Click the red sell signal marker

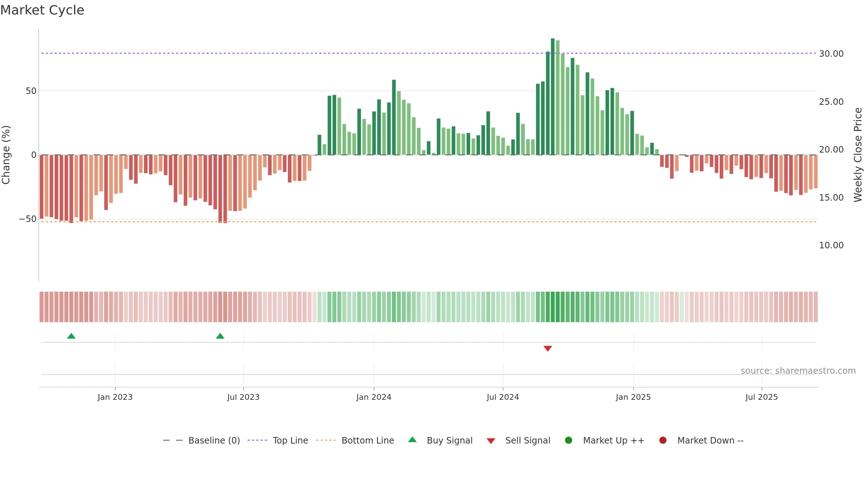coord(548,348)
